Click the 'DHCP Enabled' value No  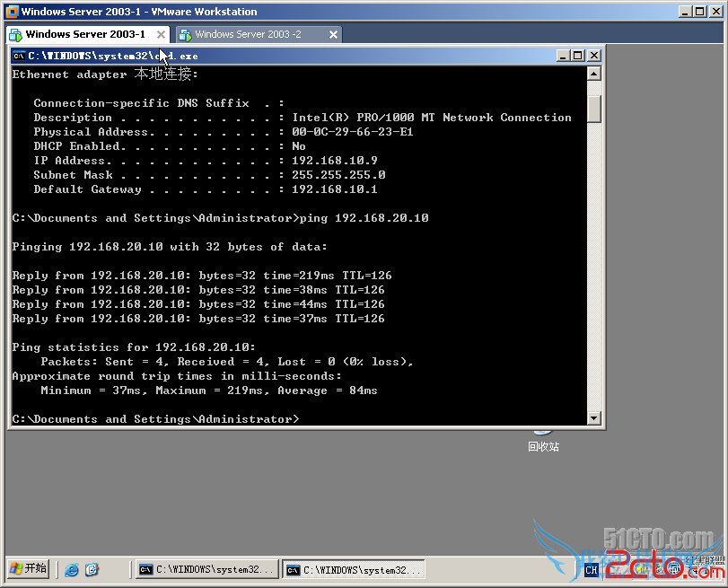(299, 145)
